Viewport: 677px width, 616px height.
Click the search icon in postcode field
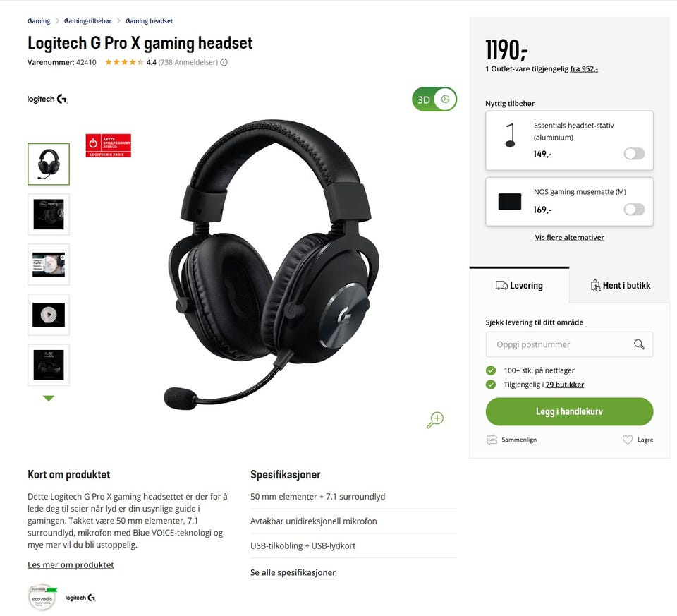coord(639,344)
